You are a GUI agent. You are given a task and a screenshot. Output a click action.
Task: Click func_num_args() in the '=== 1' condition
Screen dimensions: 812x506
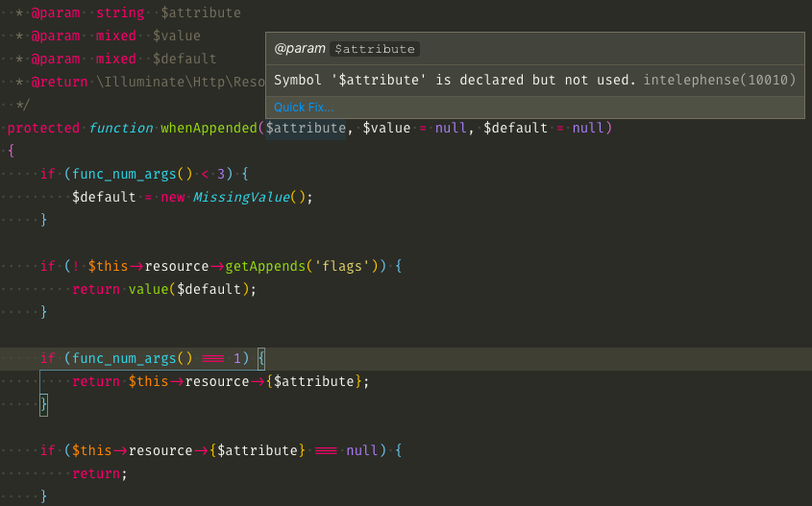pos(132,358)
